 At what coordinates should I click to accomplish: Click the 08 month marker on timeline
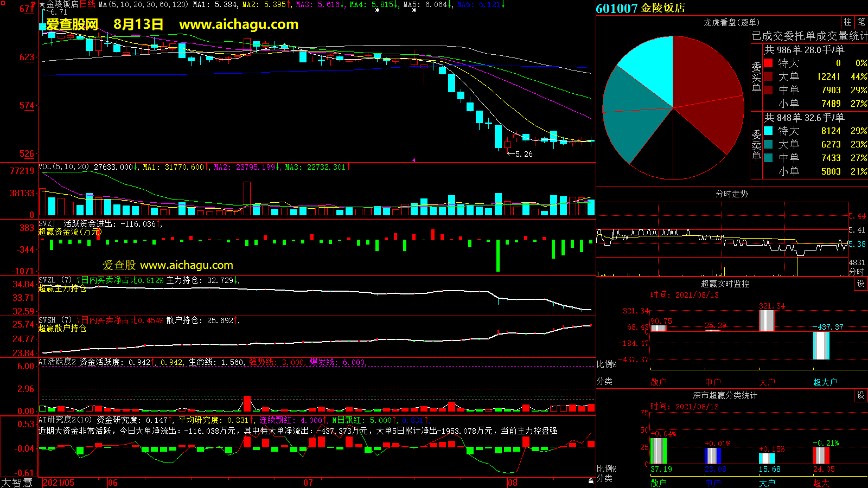[512, 483]
